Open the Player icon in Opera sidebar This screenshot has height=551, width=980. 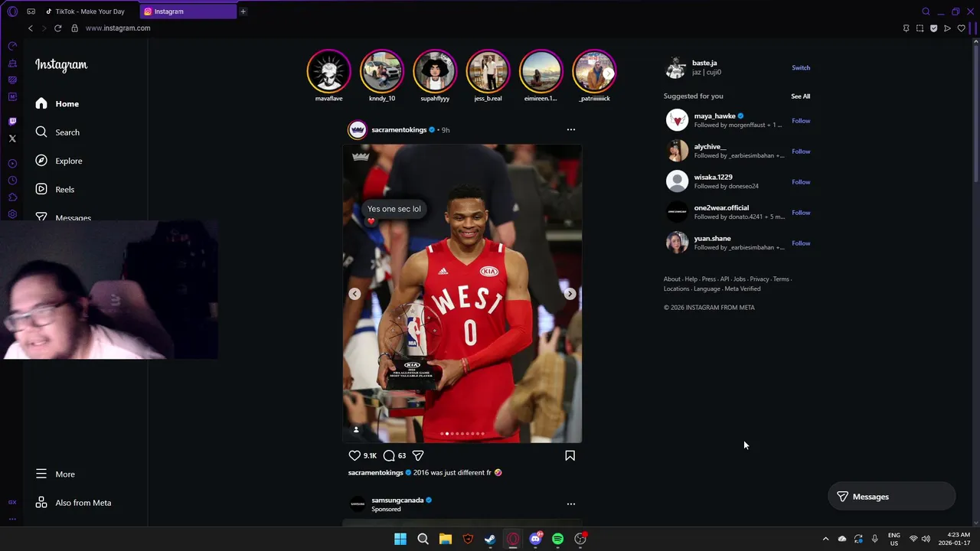point(12,164)
